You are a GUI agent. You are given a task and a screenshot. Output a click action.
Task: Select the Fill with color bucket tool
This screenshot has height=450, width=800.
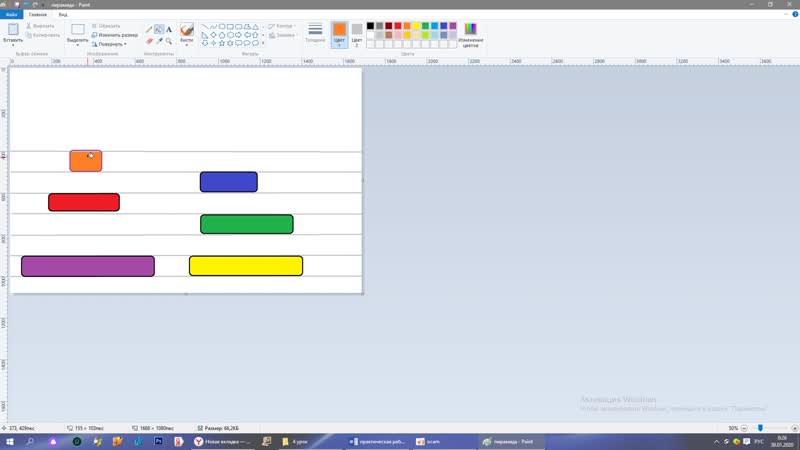(x=159, y=29)
